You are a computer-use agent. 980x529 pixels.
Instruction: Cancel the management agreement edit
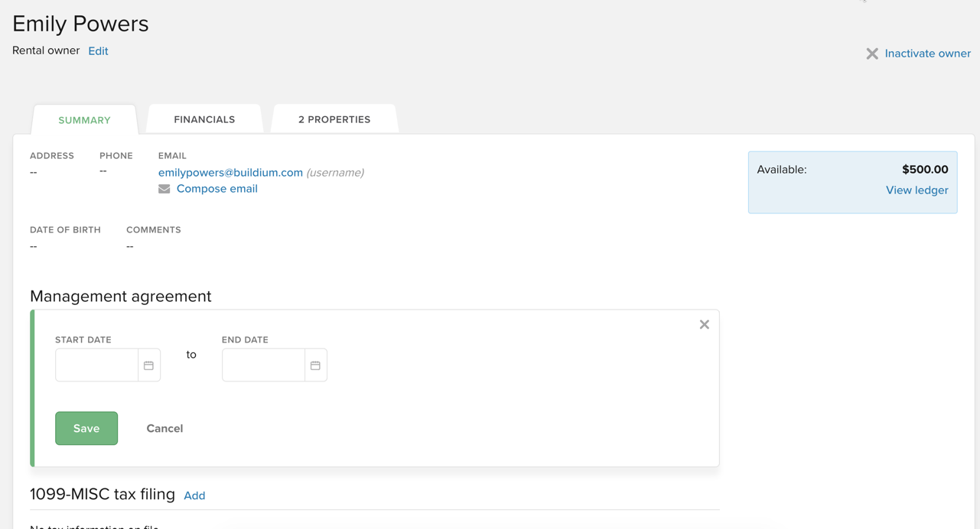(164, 428)
